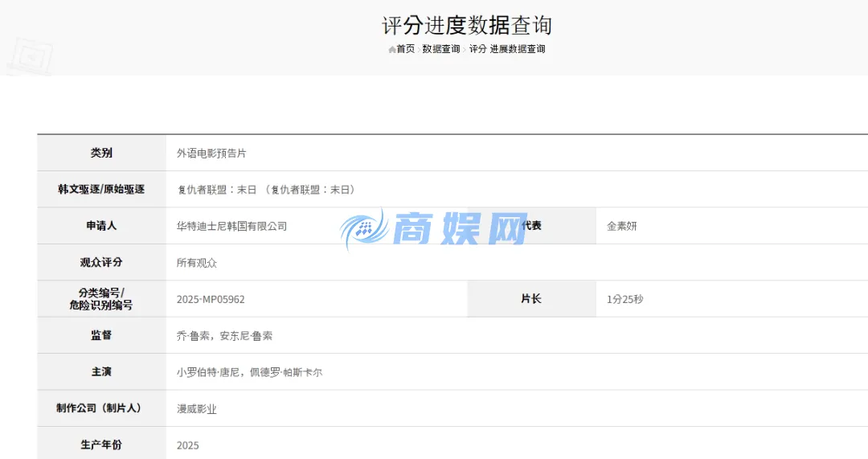
Task: Click the rating value 所有观众
Action: [x=197, y=263]
